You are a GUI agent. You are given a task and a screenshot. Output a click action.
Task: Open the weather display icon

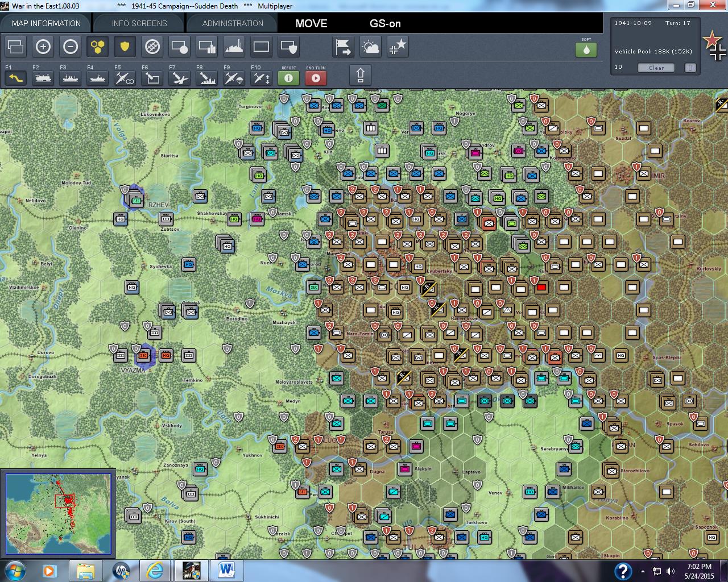(370, 47)
